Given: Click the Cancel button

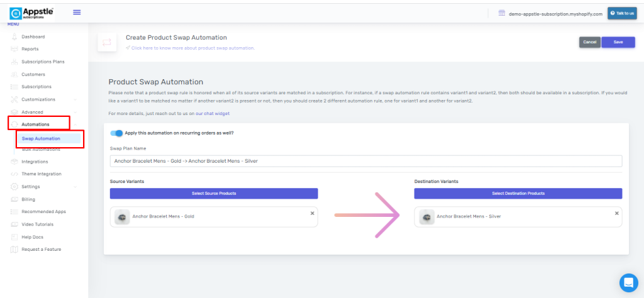Looking at the screenshot, I should [590, 42].
